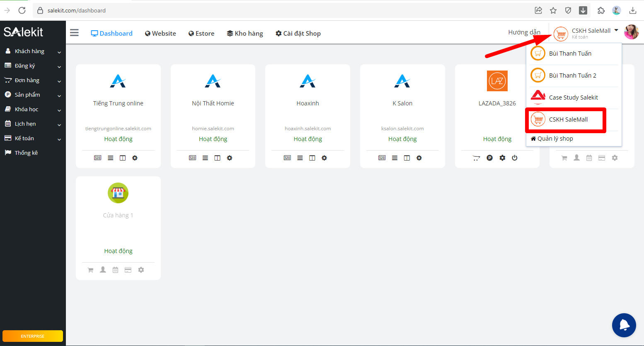
Task: Expand the Đăng ký sidebar menu
Action: [33, 66]
